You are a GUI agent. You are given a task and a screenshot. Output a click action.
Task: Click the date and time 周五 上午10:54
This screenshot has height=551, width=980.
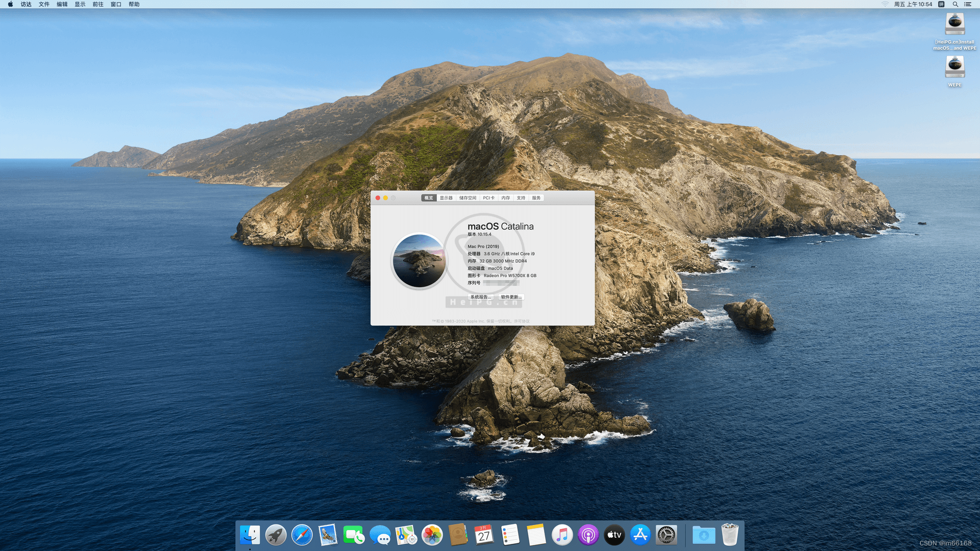click(x=913, y=4)
